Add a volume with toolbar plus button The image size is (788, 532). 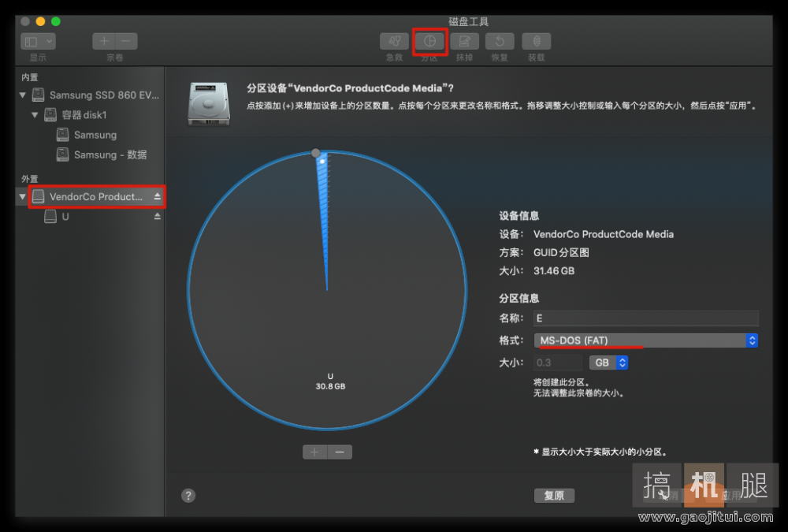tap(104, 41)
